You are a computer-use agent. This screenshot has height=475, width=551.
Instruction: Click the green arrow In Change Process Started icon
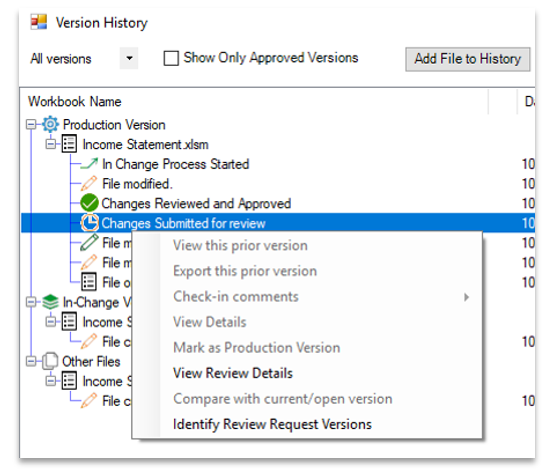(89, 164)
